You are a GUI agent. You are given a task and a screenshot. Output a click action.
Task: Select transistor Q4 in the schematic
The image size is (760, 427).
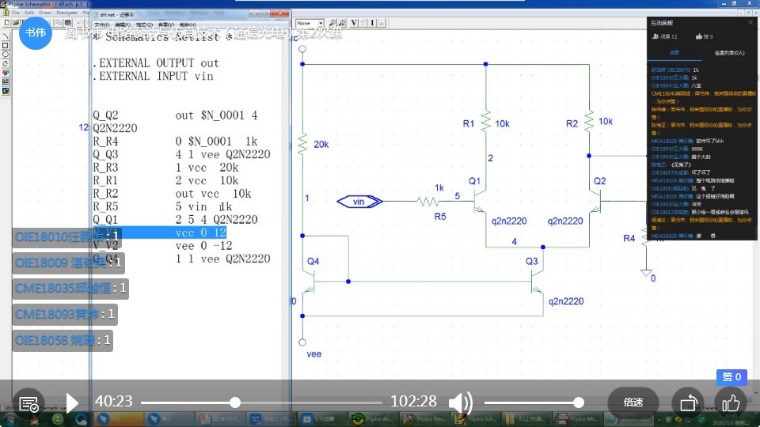point(309,281)
